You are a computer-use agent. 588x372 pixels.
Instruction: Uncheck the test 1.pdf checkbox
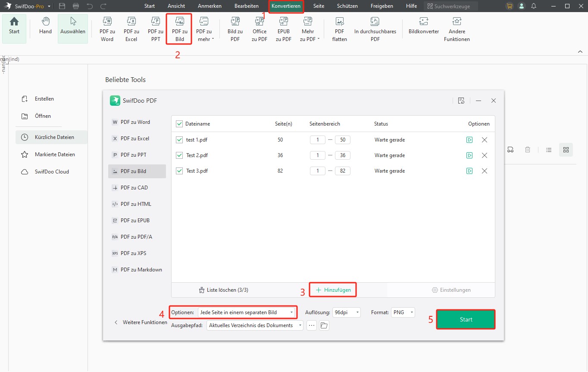pyautogui.click(x=179, y=140)
